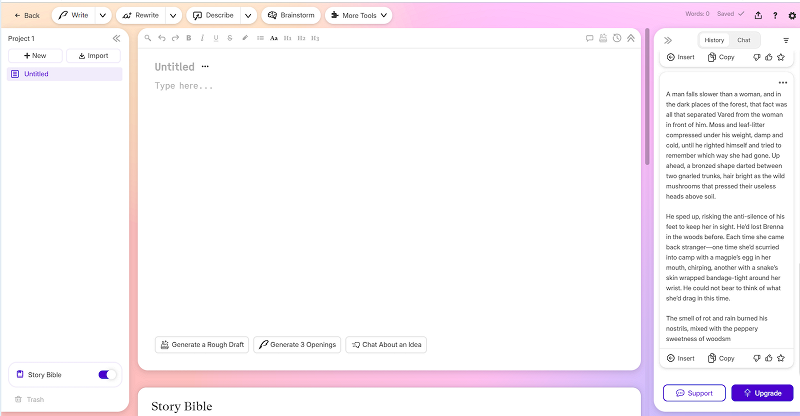Open the history filter menu icon
Viewport: 800px width, 416px height.
(x=786, y=40)
